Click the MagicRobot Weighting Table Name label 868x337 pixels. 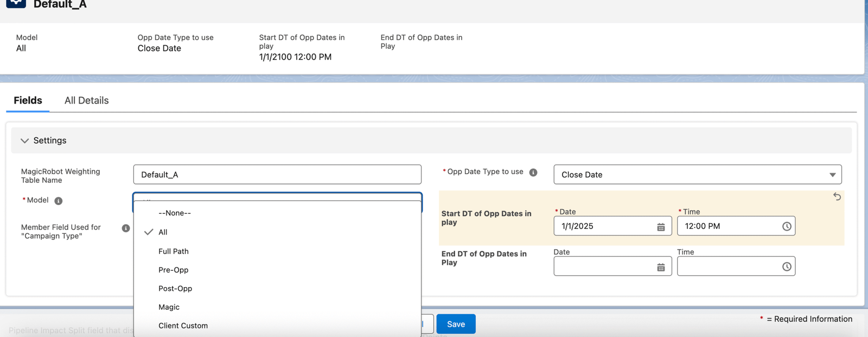[61, 176]
